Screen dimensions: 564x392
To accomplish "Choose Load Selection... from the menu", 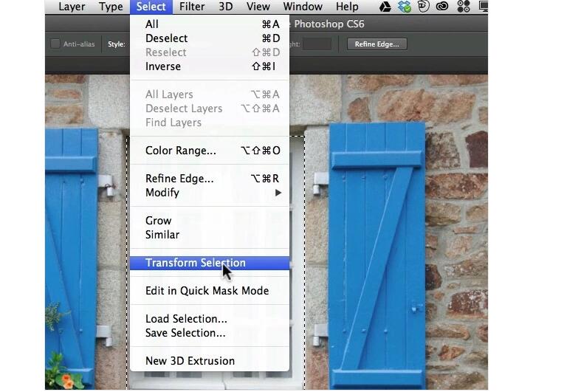I will click(210, 319).
